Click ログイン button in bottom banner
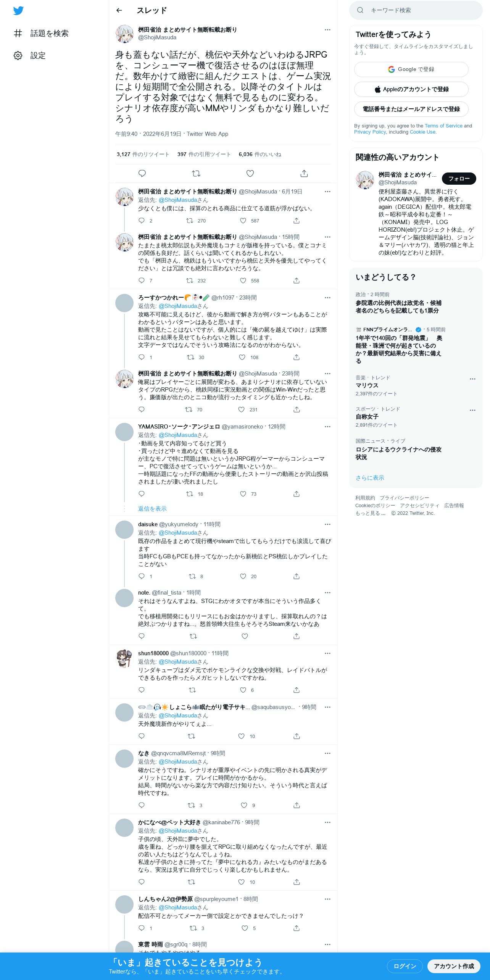This screenshot has width=490, height=980. (x=405, y=966)
